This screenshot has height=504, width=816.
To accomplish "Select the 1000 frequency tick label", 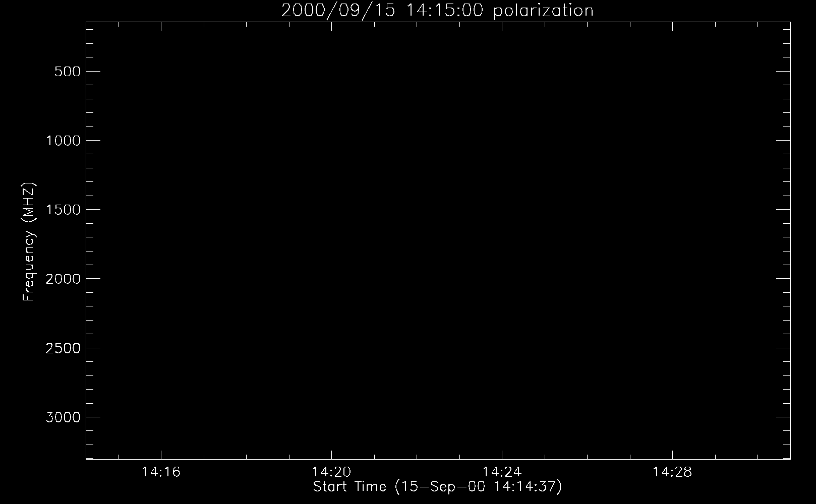I will (x=63, y=141).
